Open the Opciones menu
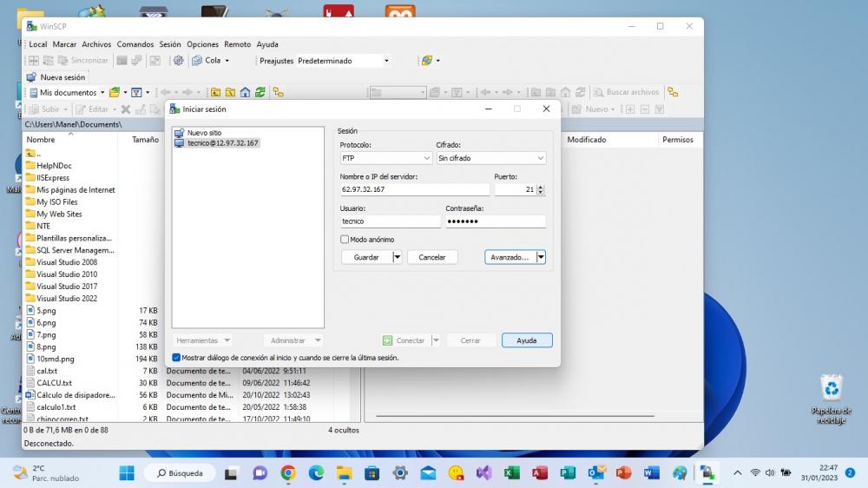 (202, 44)
